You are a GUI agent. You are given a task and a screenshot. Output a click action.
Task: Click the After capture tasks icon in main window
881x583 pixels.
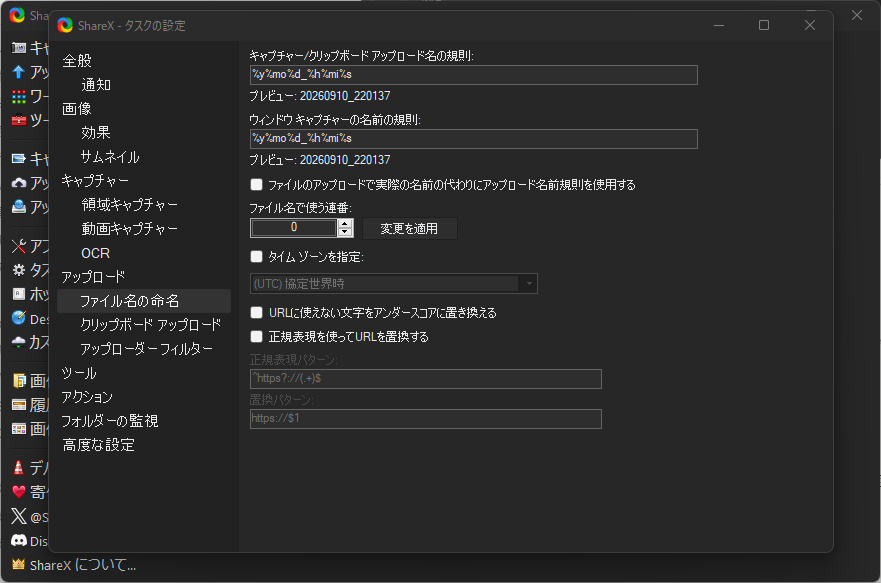pos(19,159)
